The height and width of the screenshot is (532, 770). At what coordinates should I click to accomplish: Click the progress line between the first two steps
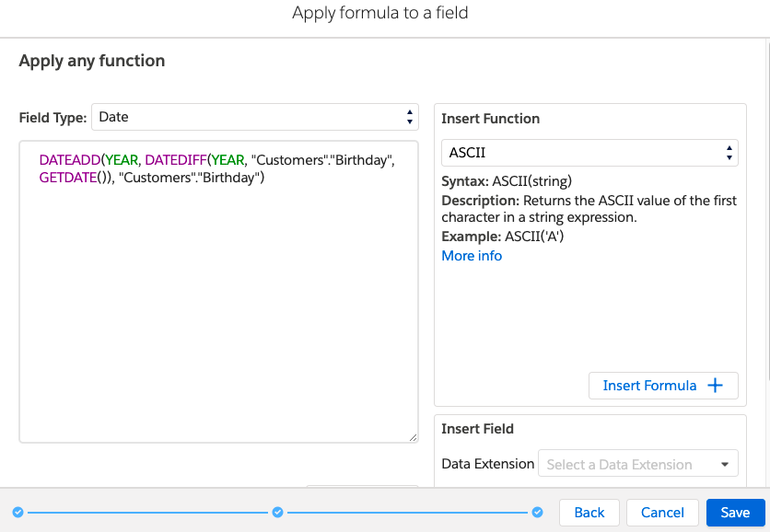[147, 513]
